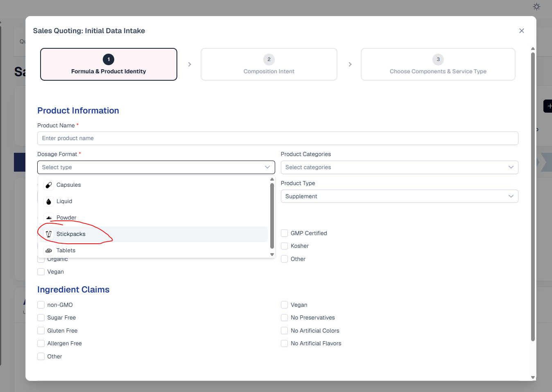552x392 pixels.
Task: Click the Product Information heading
Action: (78, 111)
